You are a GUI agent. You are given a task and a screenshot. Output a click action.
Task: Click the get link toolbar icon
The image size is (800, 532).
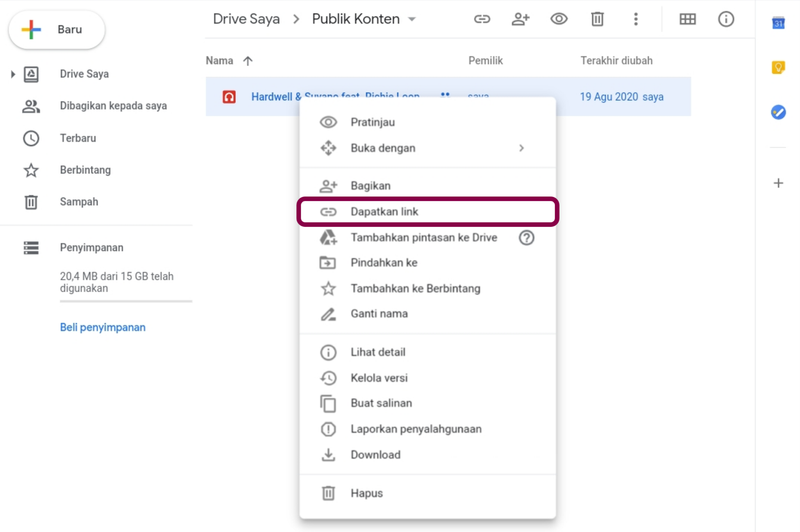tap(482, 19)
